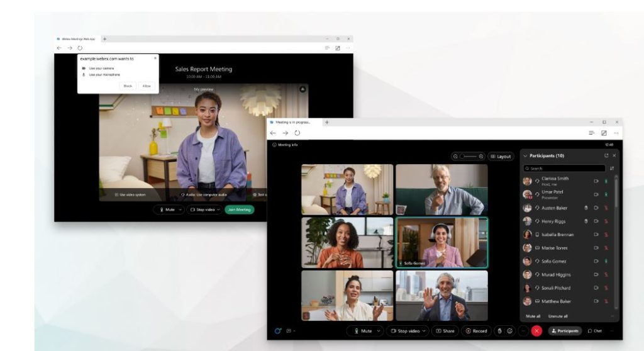Switch to the Chat panel
Image resolution: width=644 pixels, height=351 pixels.
[x=594, y=331]
